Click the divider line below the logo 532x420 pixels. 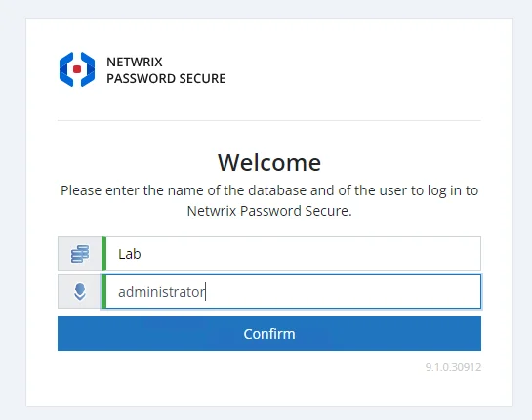pos(269,120)
